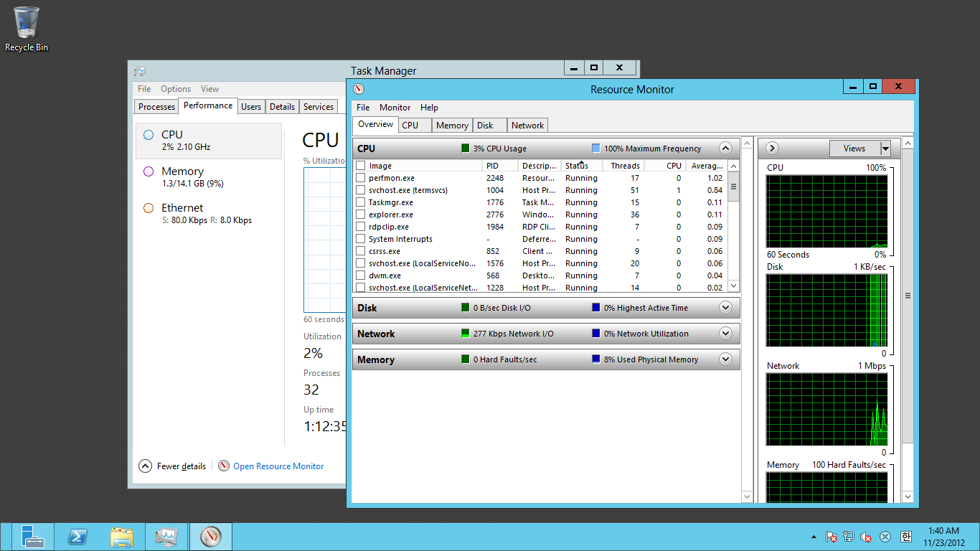Click the Task Manager title bar icon
The height and width of the screenshot is (551, 980).
(x=140, y=70)
